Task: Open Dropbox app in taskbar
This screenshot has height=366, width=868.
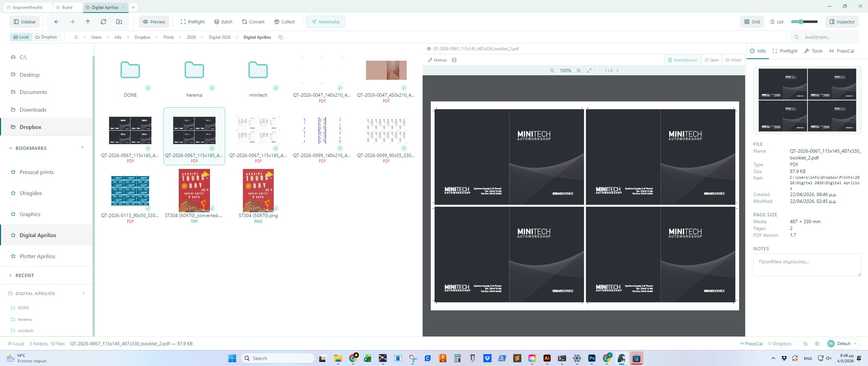Action: pyautogui.click(x=487, y=358)
